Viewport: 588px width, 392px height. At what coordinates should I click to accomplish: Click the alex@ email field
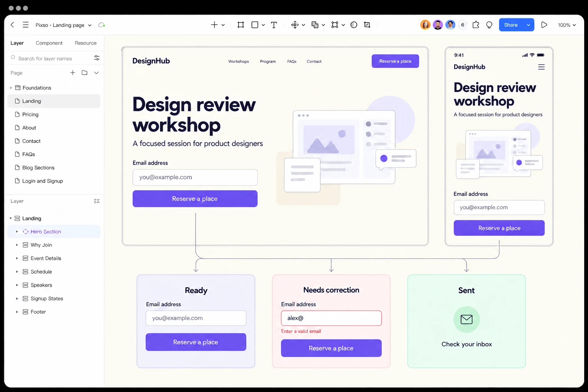(x=331, y=318)
